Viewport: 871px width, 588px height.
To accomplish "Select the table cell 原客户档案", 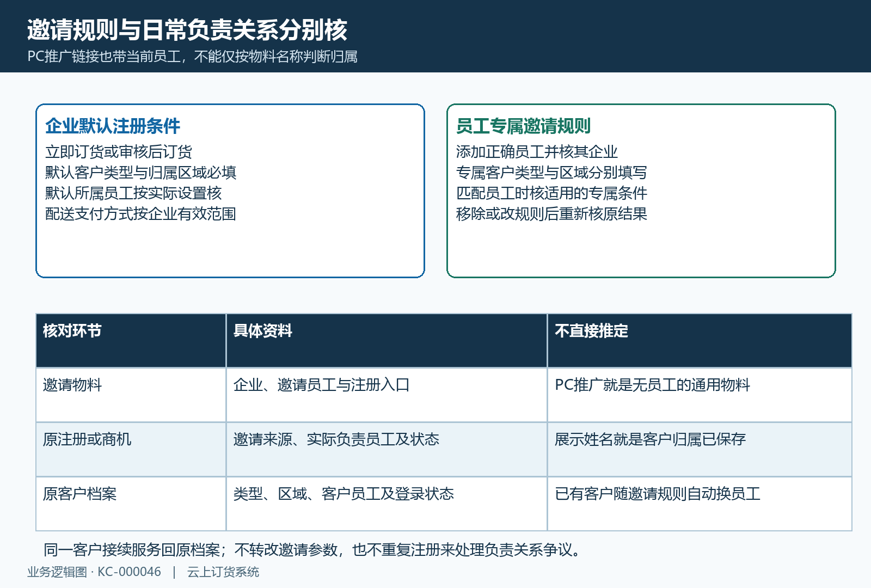I will 131,504.
